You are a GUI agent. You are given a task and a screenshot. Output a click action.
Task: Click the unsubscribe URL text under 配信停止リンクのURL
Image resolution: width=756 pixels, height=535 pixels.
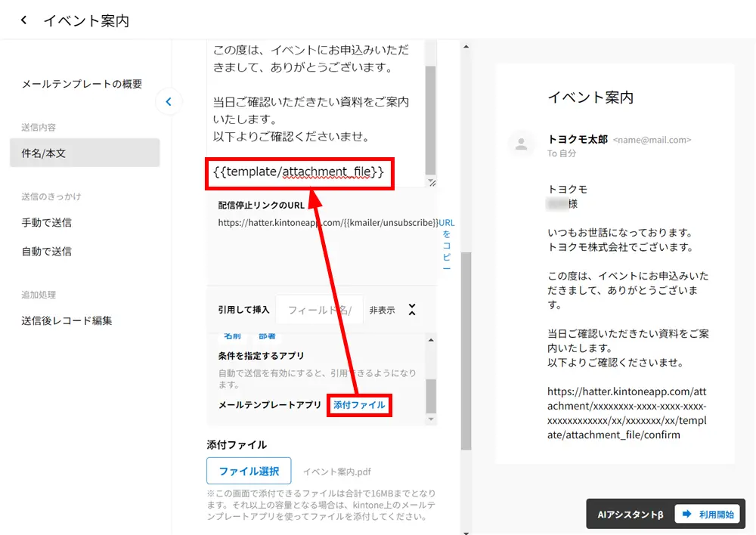coord(328,223)
